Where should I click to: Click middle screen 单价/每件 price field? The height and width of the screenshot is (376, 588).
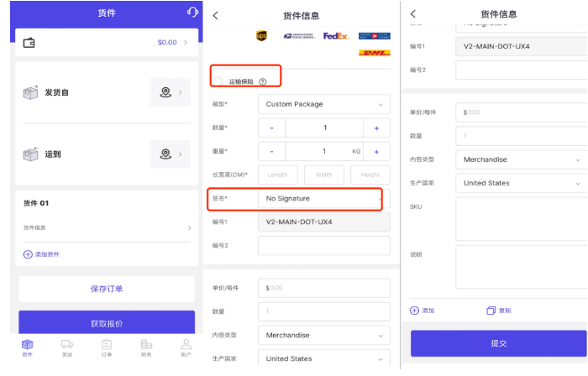point(324,288)
